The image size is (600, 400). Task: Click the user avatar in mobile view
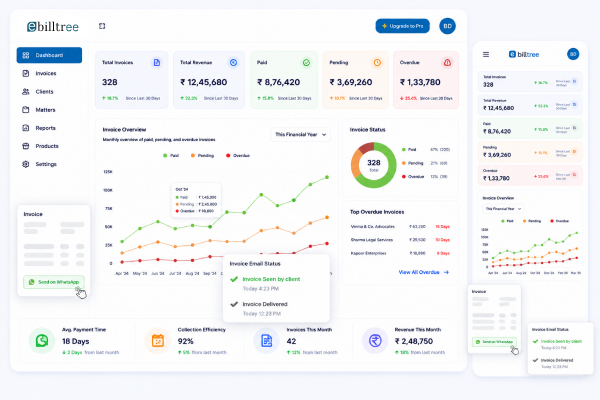click(x=573, y=54)
